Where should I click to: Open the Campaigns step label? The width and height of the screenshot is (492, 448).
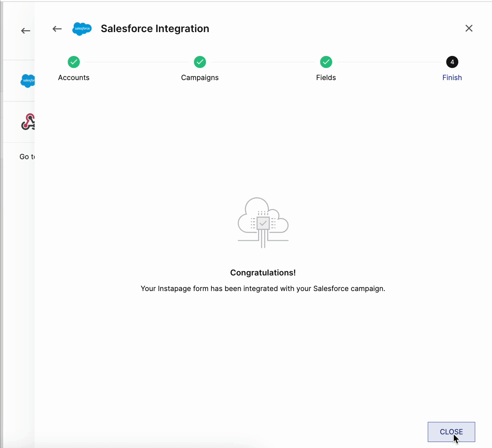[200, 78]
